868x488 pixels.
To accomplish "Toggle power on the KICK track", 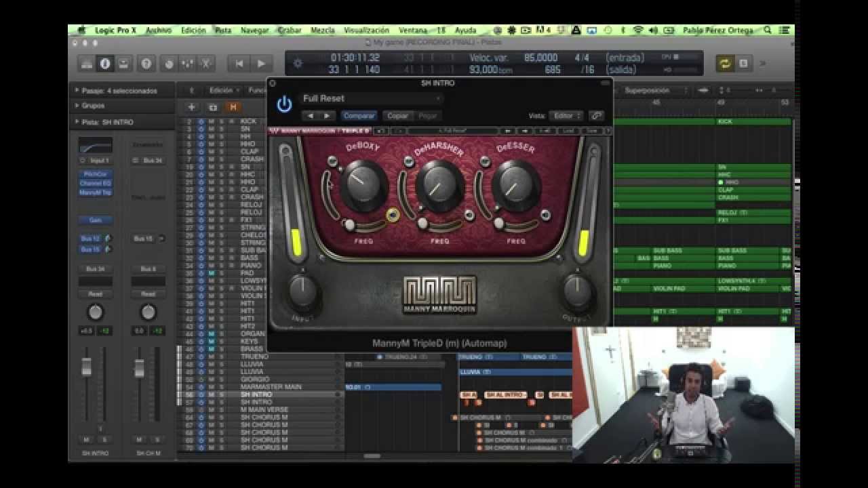I will [x=201, y=122].
